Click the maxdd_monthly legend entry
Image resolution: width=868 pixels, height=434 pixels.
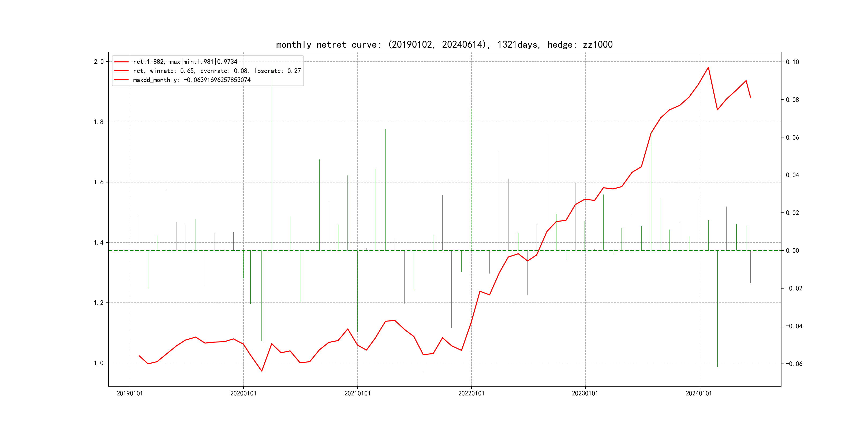point(192,80)
